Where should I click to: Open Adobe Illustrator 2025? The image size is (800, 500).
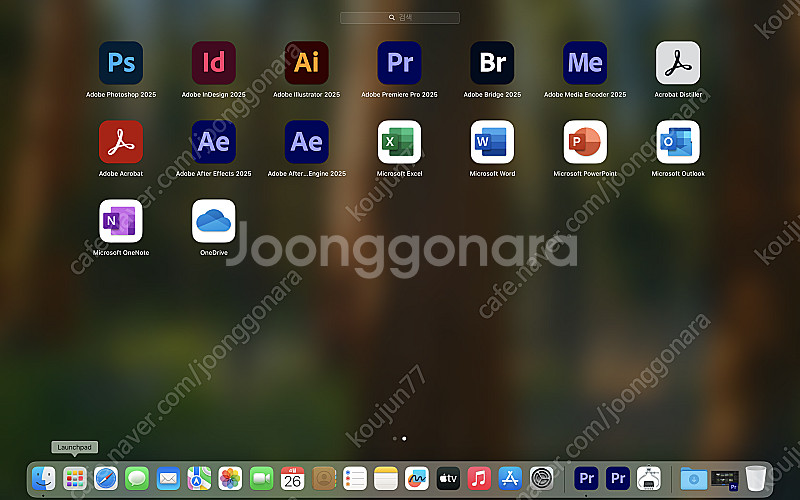point(307,63)
